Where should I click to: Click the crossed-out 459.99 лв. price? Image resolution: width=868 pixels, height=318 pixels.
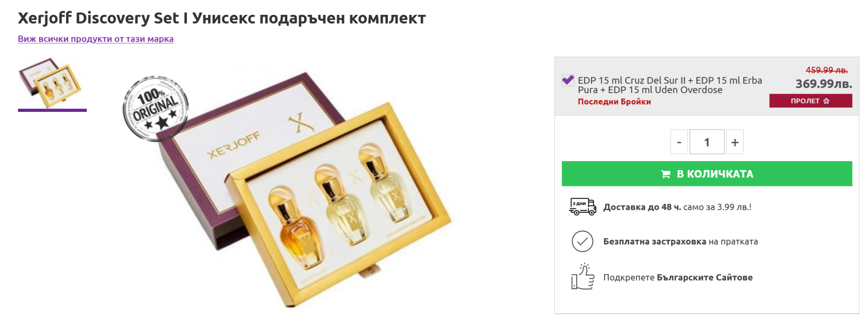point(826,70)
